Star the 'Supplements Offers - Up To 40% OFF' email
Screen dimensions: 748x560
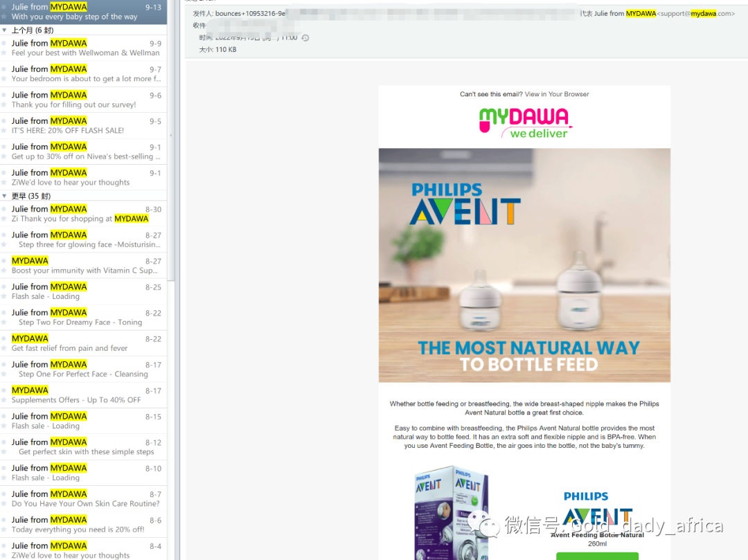click(4, 400)
